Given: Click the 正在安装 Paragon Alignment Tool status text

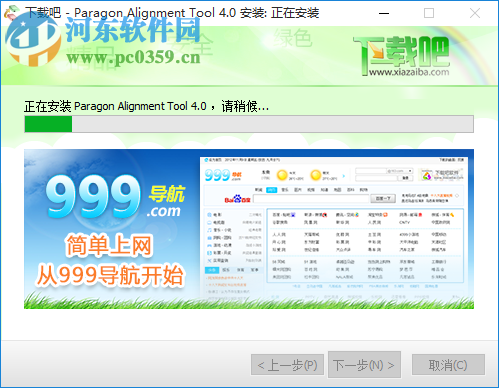Looking at the screenshot, I should coord(146,106).
